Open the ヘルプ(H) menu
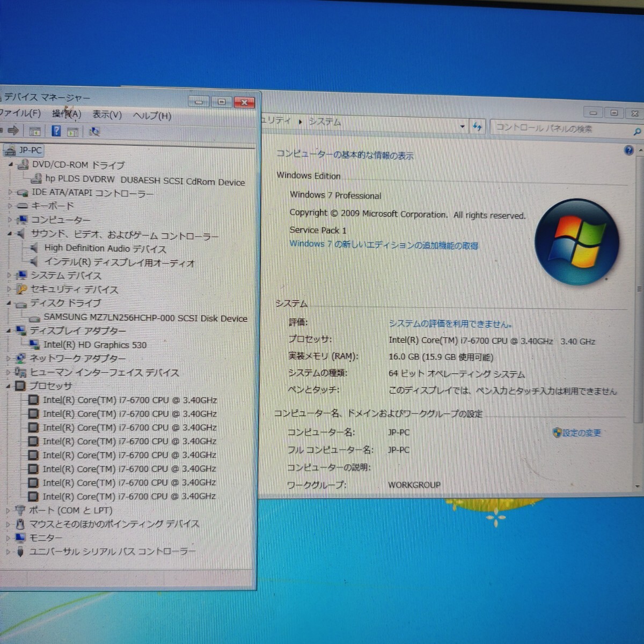The image size is (644, 644). pos(152,115)
